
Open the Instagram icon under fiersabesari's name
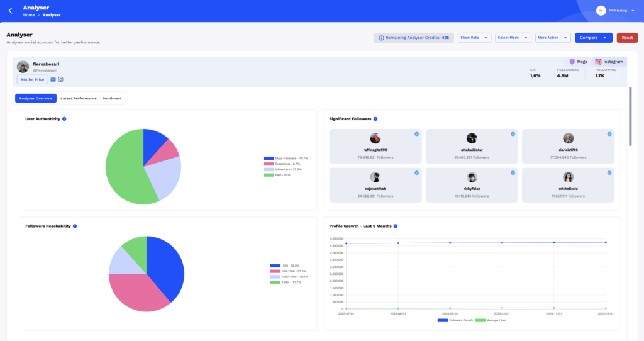tap(61, 79)
